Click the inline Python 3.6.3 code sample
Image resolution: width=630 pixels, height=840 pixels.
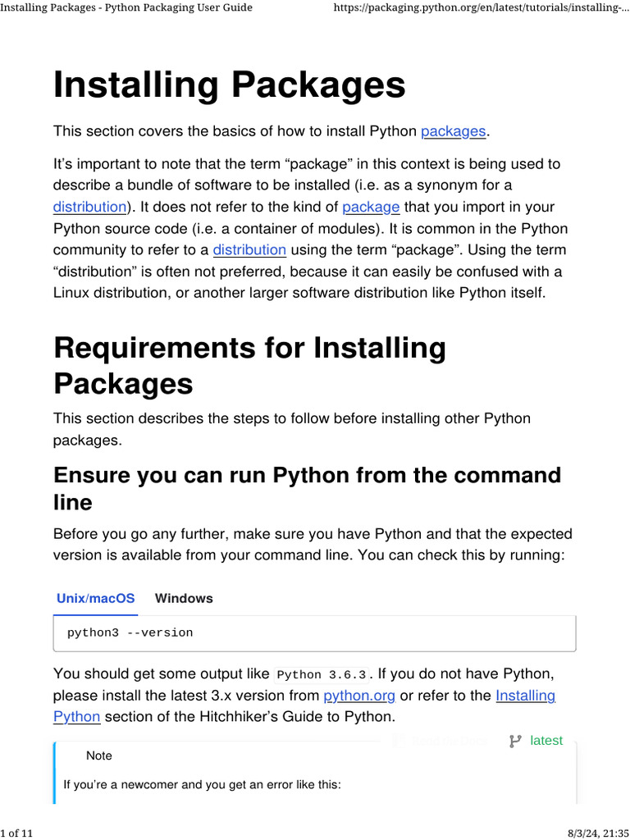pos(322,675)
